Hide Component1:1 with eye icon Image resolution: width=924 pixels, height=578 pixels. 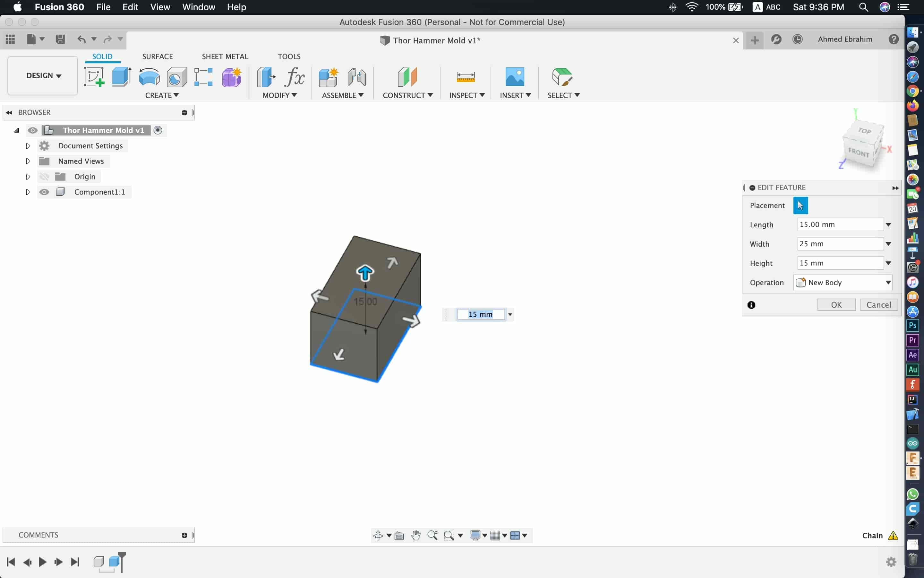click(x=44, y=192)
